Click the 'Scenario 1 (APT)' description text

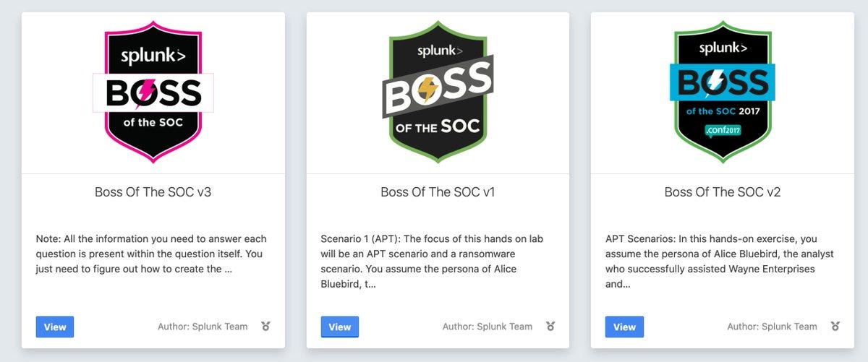click(x=432, y=262)
